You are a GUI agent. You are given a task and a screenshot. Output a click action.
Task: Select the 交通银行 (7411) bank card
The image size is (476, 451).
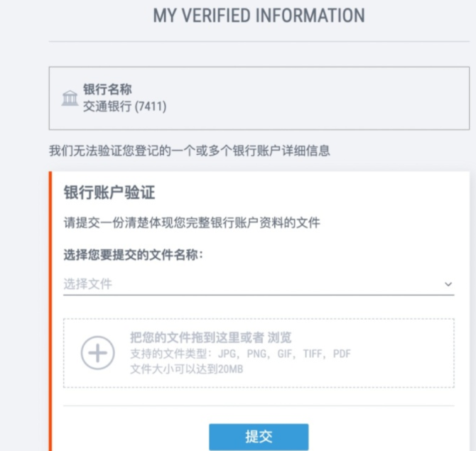[259, 98]
